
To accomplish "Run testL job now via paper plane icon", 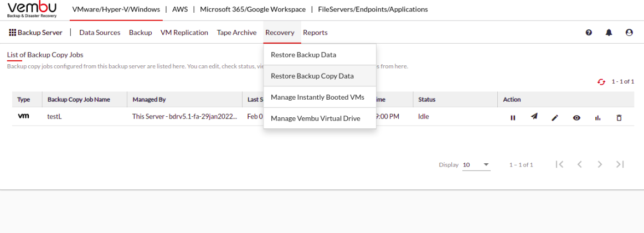I will coord(534,117).
